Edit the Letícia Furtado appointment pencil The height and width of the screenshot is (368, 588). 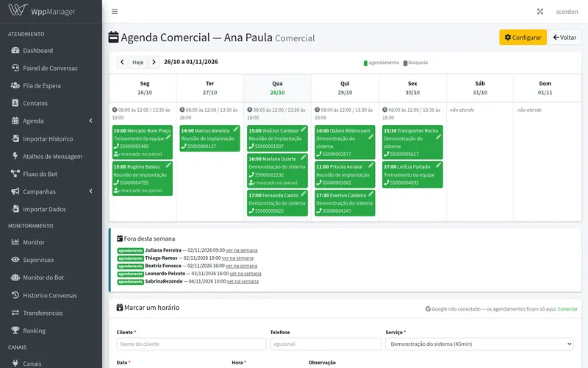pyautogui.click(x=438, y=165)
